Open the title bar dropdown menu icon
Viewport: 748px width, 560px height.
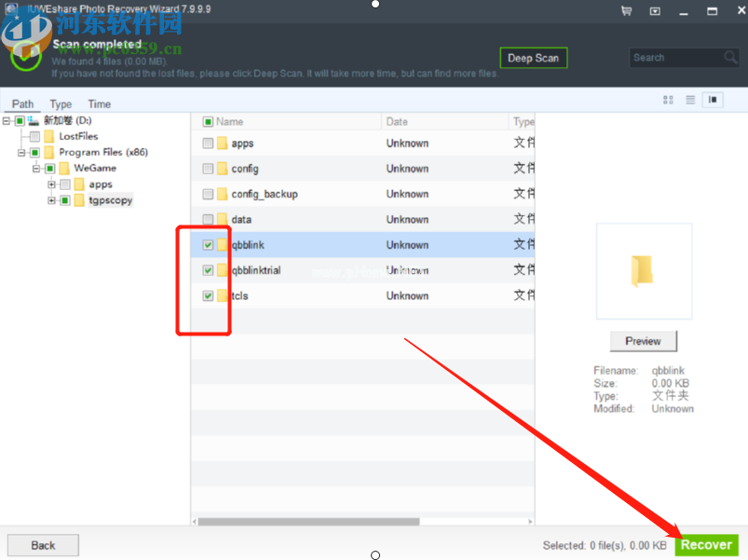[655, 11]
